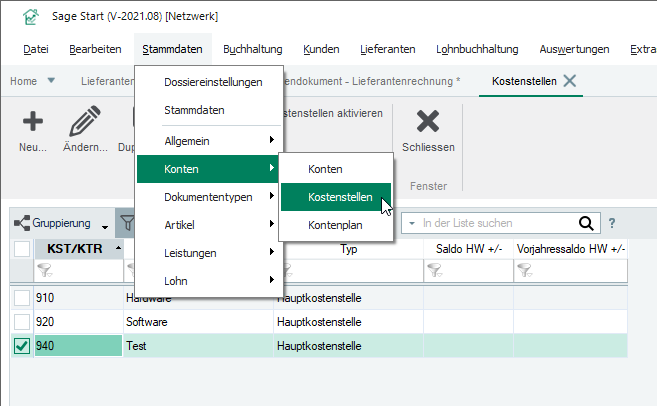Click the filter input under Saldo HW
Screen dimensions: 657x406
point(468,271)
